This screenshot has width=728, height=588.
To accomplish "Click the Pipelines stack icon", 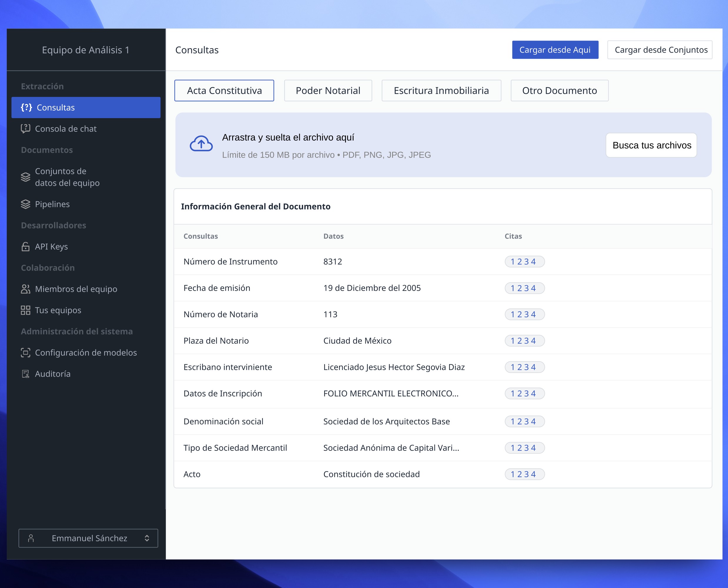I will [25, 204].
